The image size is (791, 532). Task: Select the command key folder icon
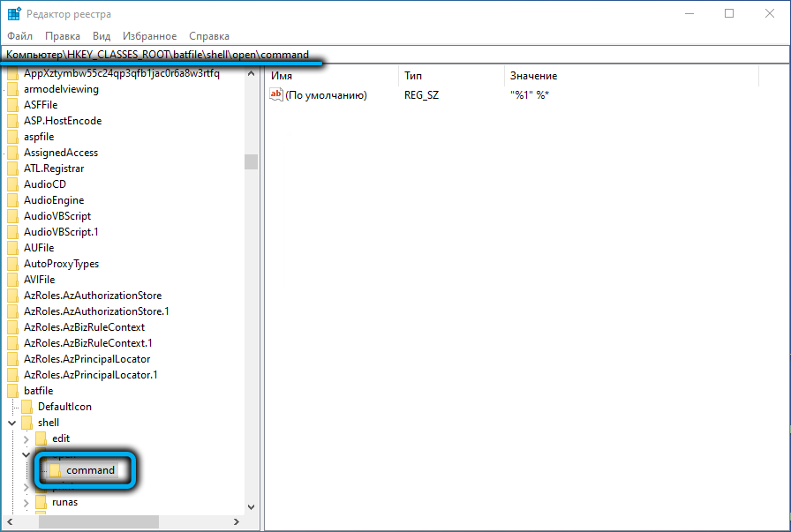(x=56, y=470)
